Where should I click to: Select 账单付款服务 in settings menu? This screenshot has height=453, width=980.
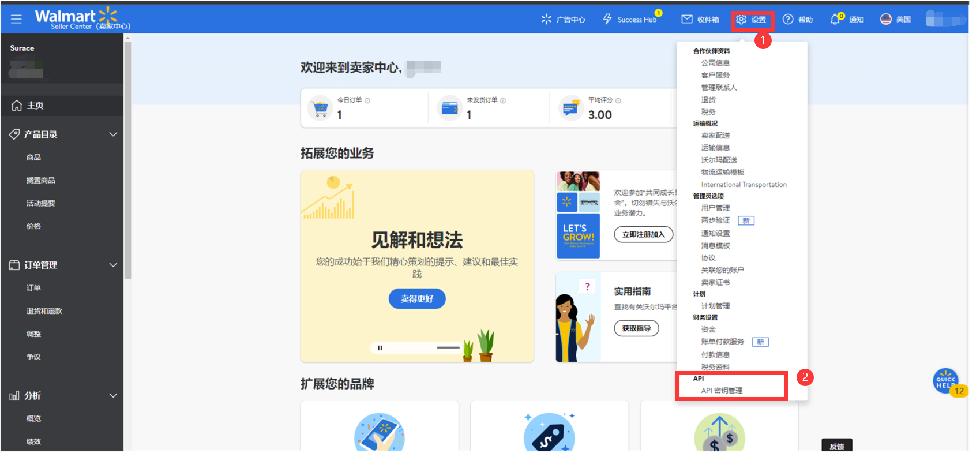(722, 342)
